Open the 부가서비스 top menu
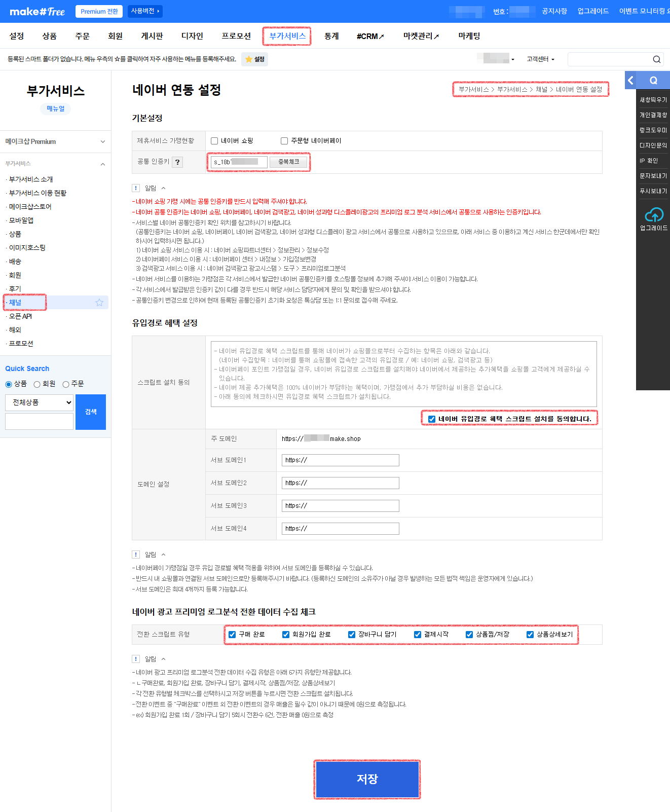 tap(287, 36)
